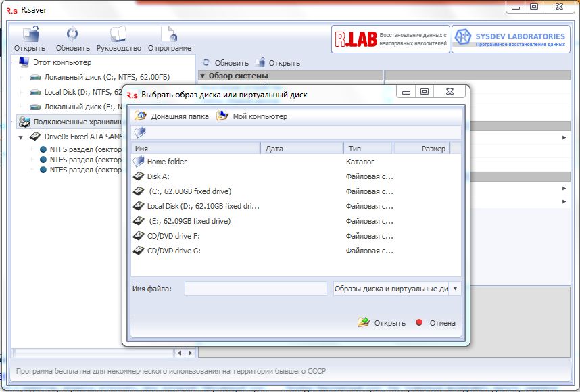
Task: Click Обновить in the right panel toolbar
Action: [226, 62]
